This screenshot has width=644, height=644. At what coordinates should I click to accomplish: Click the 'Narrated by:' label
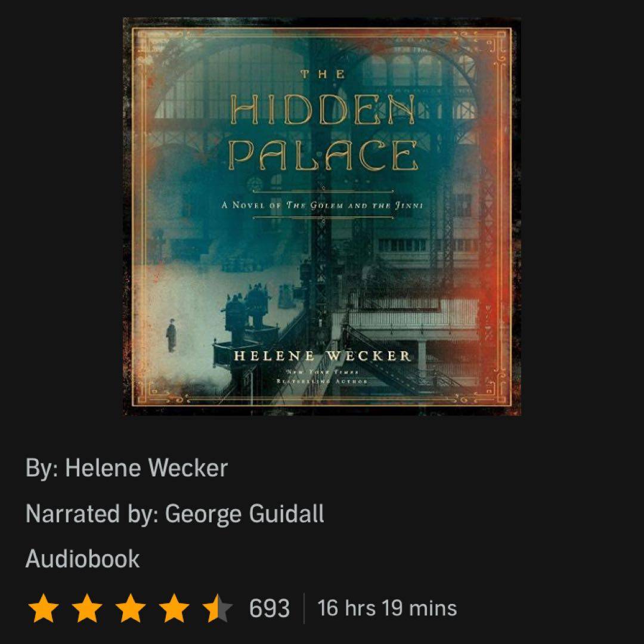pyautogui.click(x=92, y=513)
